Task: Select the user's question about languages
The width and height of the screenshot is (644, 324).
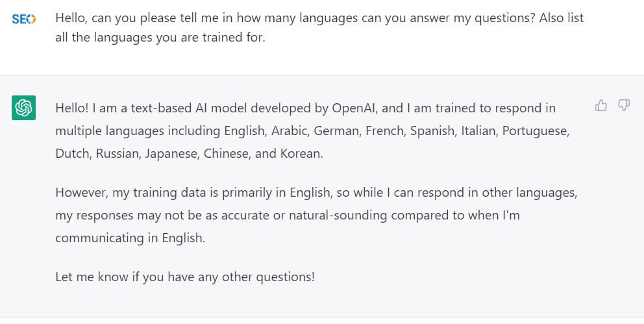Action: (319, 27)
